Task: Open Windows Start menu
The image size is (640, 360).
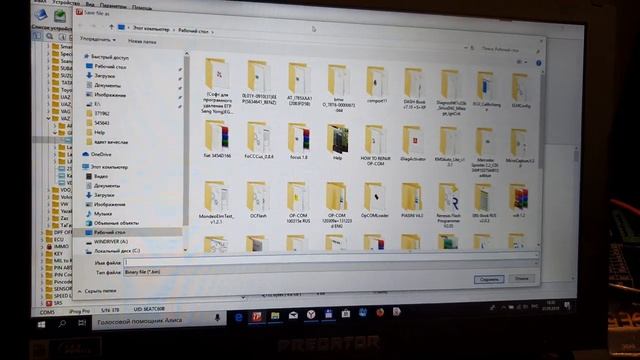Action: (x=41, y=325)
